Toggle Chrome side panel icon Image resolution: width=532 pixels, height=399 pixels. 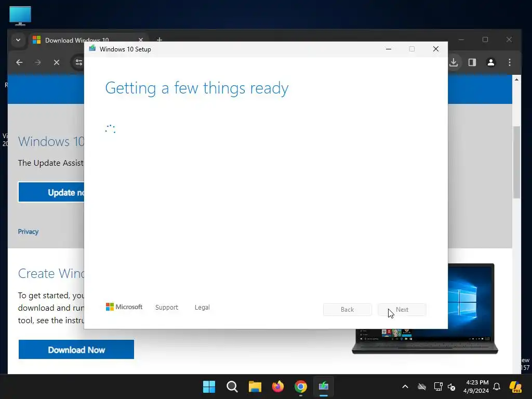[472, 62]
